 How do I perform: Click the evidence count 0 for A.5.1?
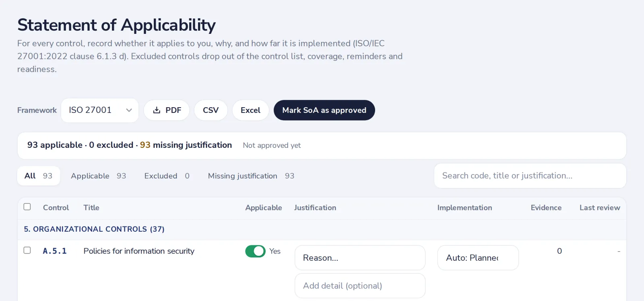point(559,251)
